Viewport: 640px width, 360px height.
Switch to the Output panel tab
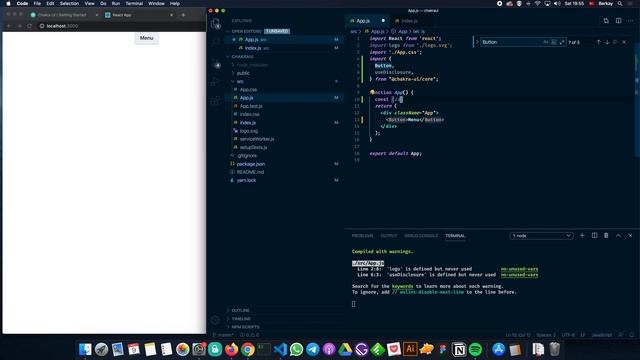pyautogui.click(x=389, y=236)
